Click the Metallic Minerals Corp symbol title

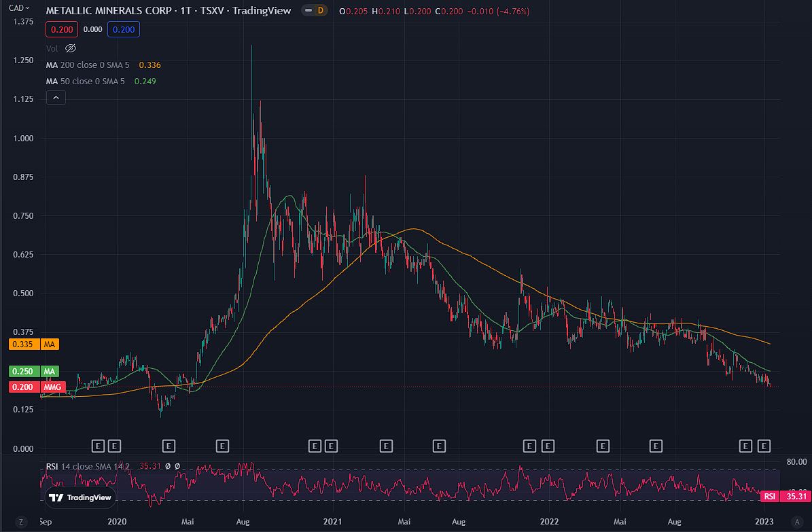click(169, 11)
